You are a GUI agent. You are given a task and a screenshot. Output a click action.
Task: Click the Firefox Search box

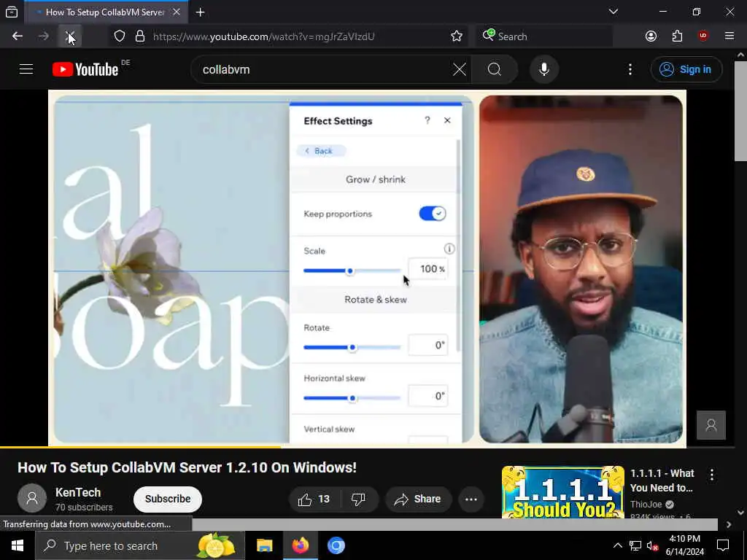click(x=544, y=36)
